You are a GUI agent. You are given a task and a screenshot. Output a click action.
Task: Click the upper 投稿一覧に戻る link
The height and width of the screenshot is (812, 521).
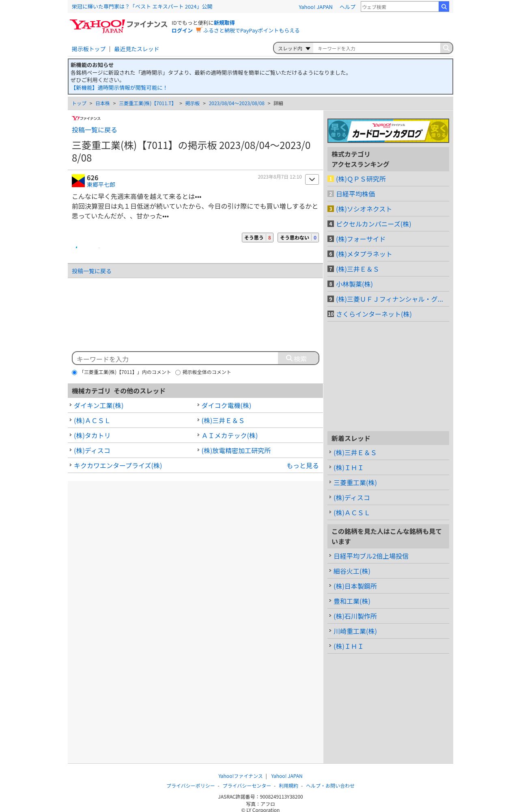coord(94,130)
